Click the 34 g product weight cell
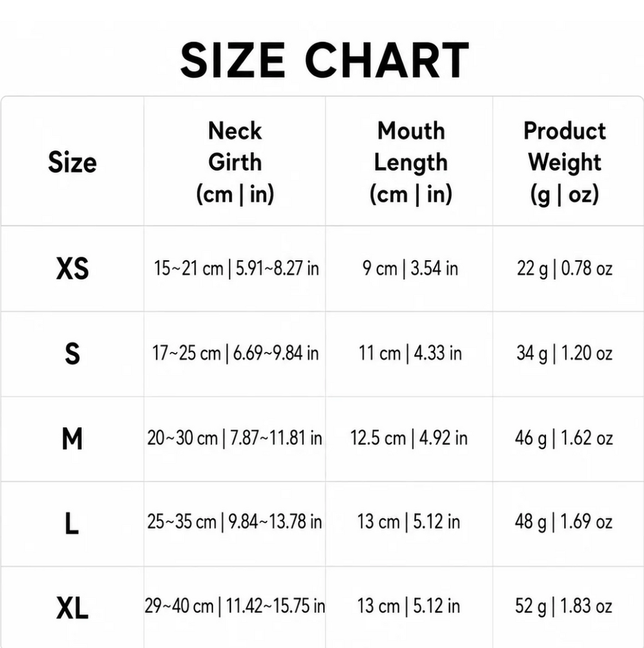644x648 pixels. 565,354
